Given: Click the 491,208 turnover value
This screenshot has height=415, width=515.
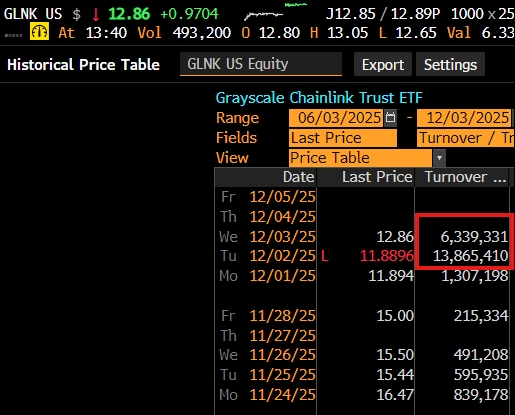Looking at the screenshot, I should [x=481, y=355].
